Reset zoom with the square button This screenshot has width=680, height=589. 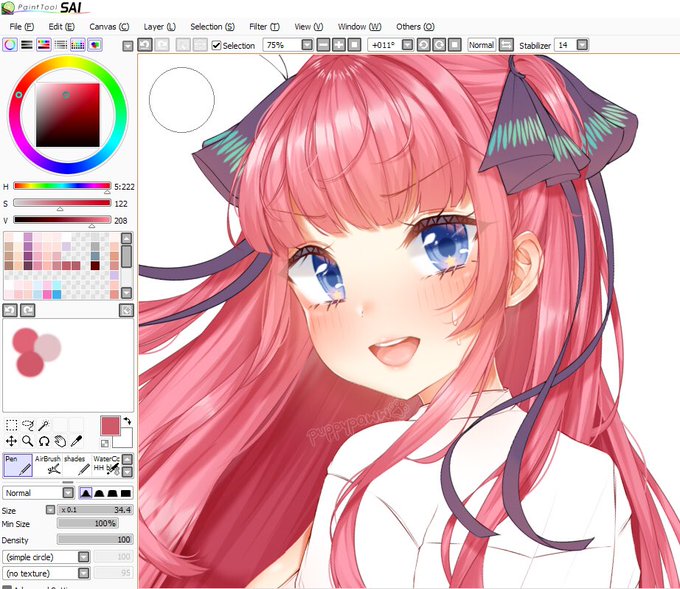click(354, 45)
